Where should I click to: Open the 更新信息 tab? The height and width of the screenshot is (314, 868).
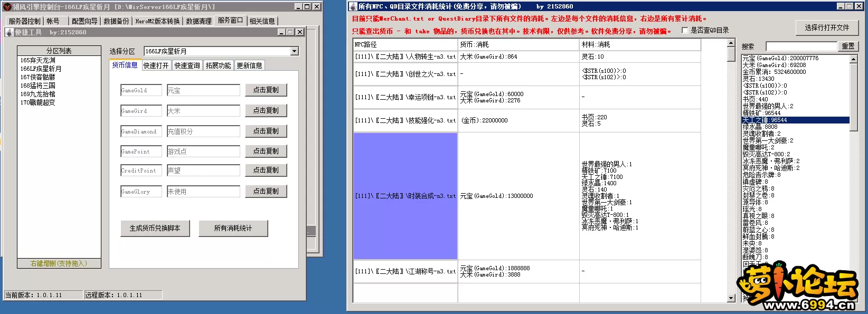[x=250, y=65]
